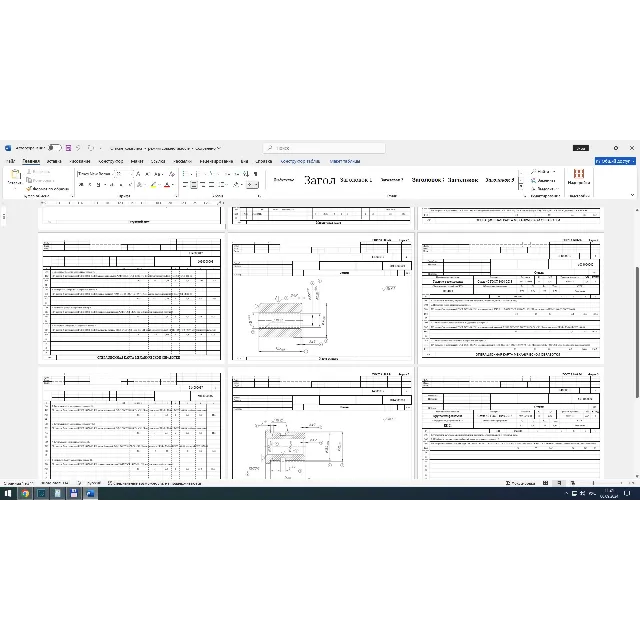The image size is (640, 640).
Task: Click the red font color button
Action: pyautogui.click(x=167, y=185)
